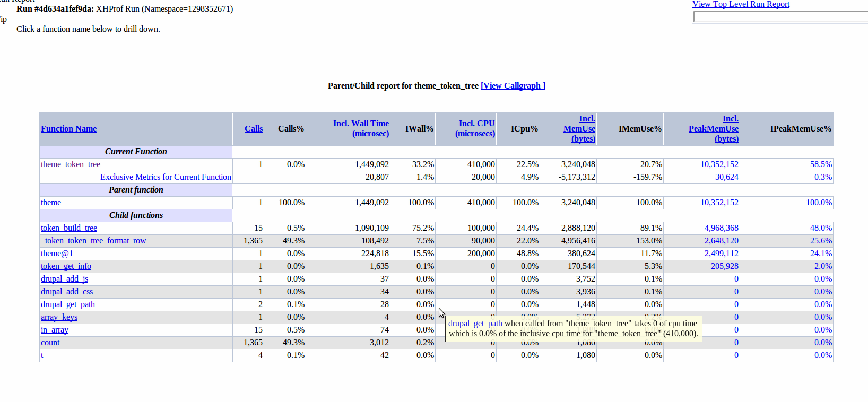Click the Parent function section label
Viewport: 868px width, 402px height.
click(136, 190)
